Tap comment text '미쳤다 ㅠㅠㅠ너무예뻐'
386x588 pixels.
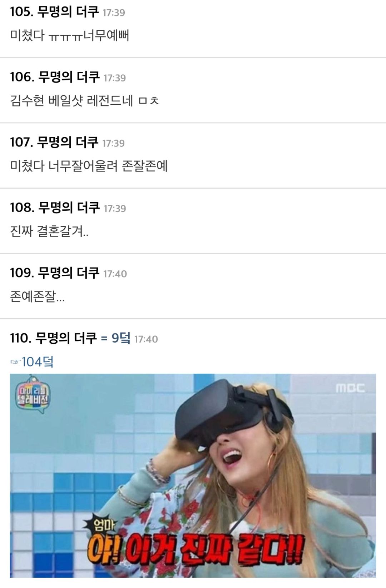tap(70, 35)
